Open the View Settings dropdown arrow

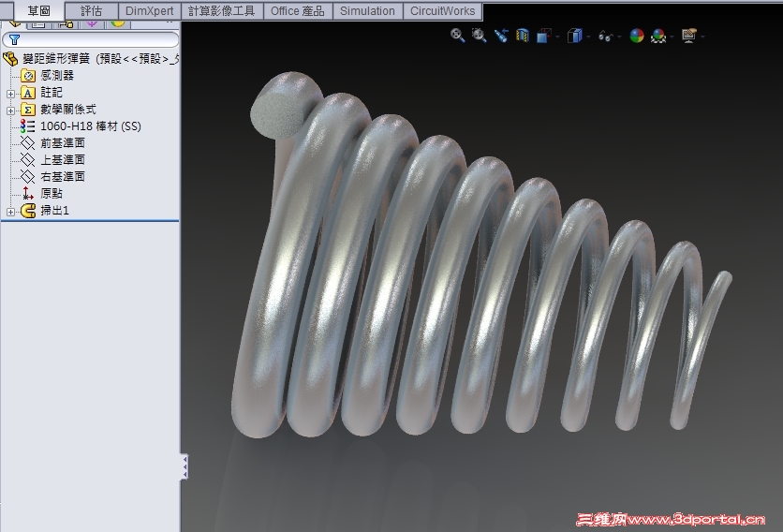click(x=703, y=37)
